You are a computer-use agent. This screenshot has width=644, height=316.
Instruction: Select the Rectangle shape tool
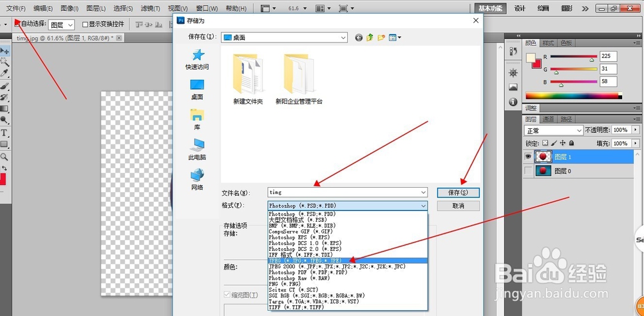tap(5, 144)
